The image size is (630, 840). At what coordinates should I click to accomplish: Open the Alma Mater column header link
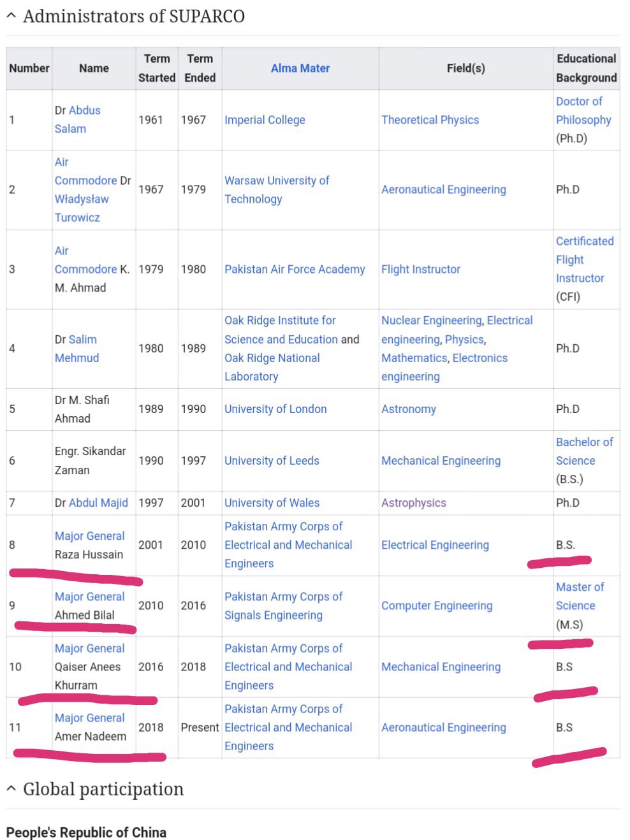pos(300,68)
